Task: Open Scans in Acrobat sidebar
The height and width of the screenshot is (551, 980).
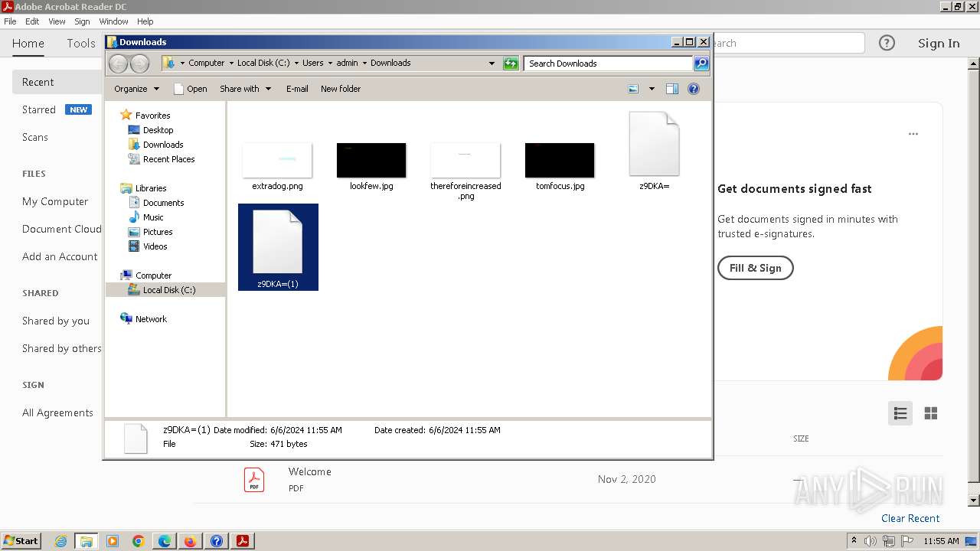Action: pos(35,137)
